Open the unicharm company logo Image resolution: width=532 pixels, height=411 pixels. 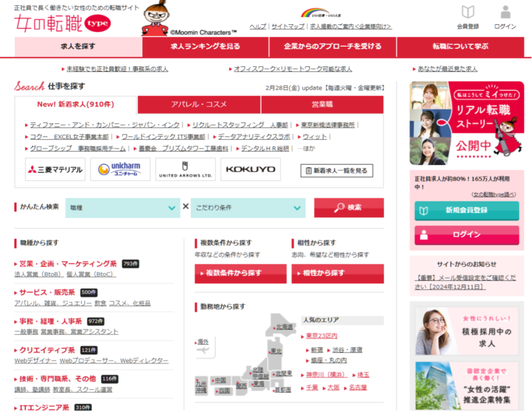[120, 170]
